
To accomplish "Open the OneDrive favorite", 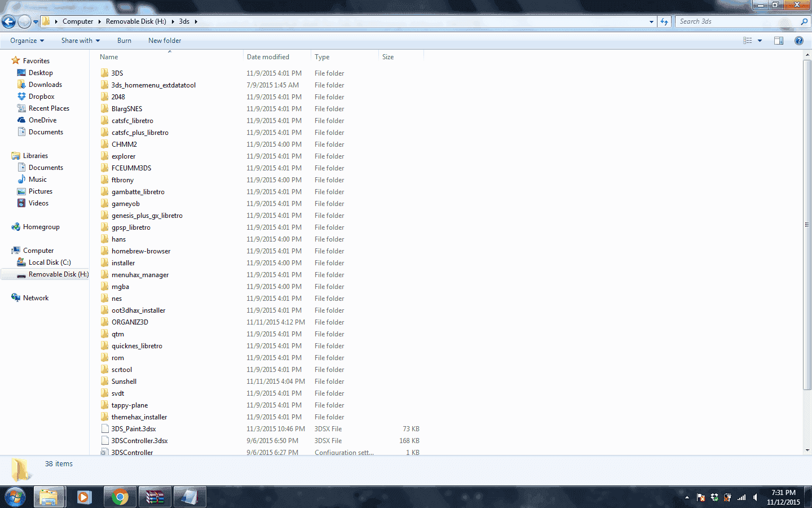I will point(42,120).
